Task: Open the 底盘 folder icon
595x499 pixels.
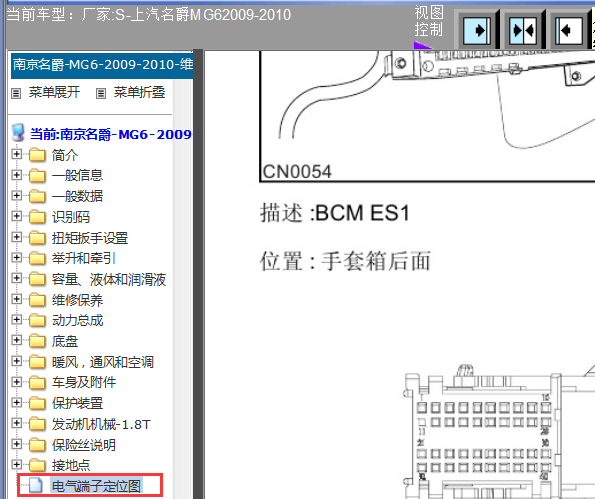Action: [37, 341]
